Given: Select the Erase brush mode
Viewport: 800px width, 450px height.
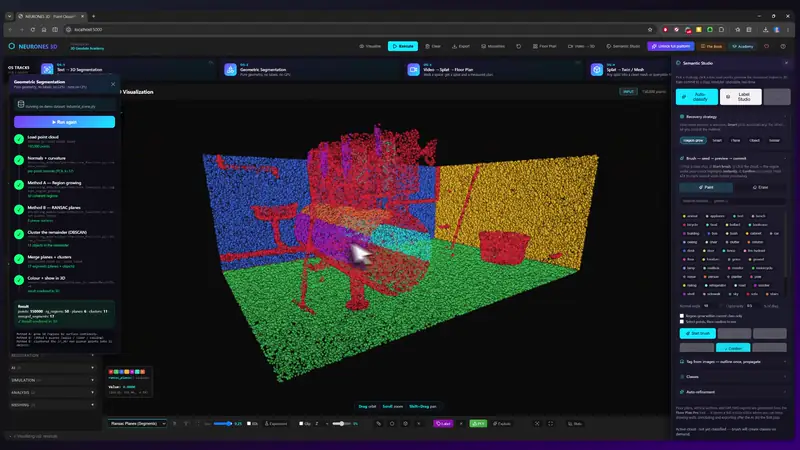Looking at the screenshot, I should click(760, 187).
